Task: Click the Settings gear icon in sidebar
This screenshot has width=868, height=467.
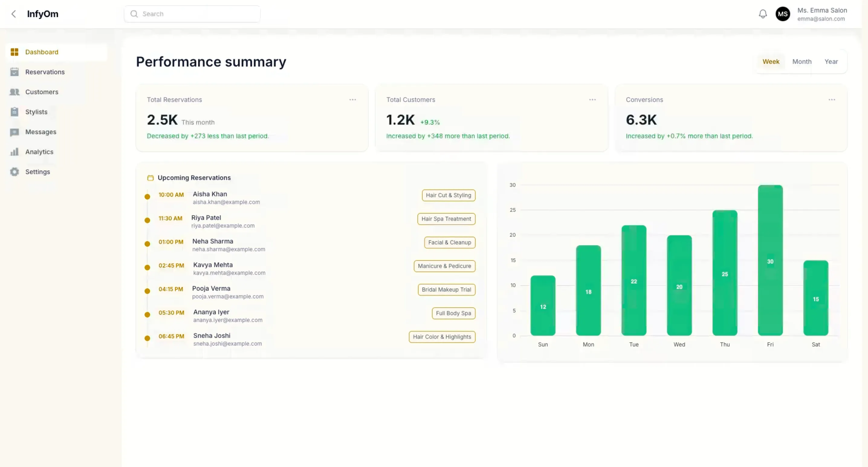Action: coord(14,171)
